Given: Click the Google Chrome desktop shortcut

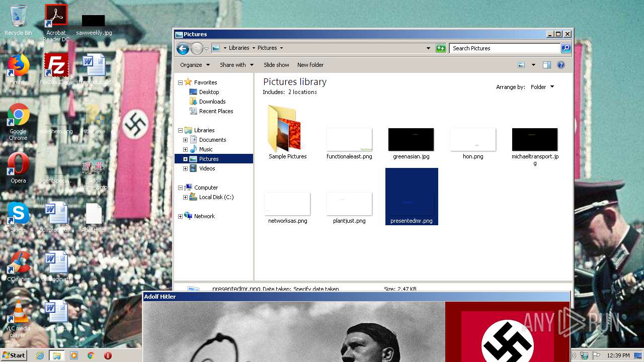Looking at the screenshot, I should tap(18, 122).
